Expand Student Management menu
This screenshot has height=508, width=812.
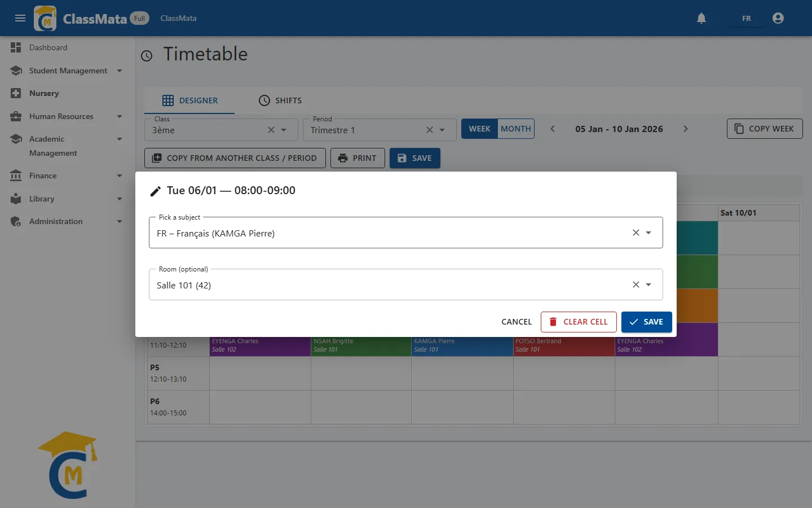pyautogui.click(x=68, y=71)
